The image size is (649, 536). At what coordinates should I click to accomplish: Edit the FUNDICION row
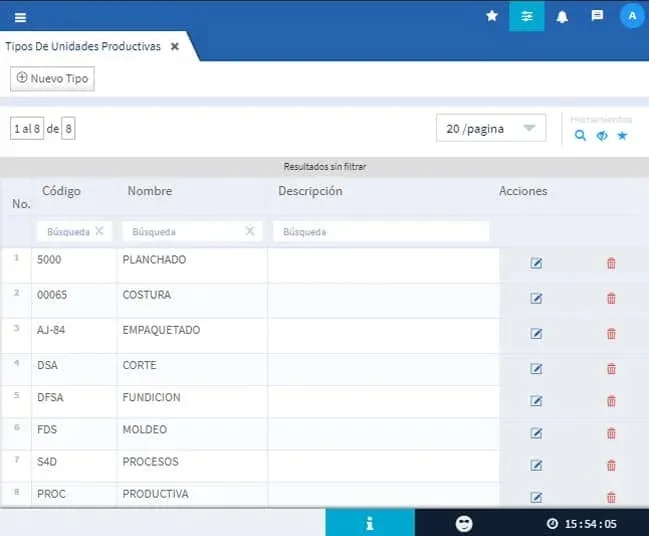pyautogui.click(x=536, y=401)
